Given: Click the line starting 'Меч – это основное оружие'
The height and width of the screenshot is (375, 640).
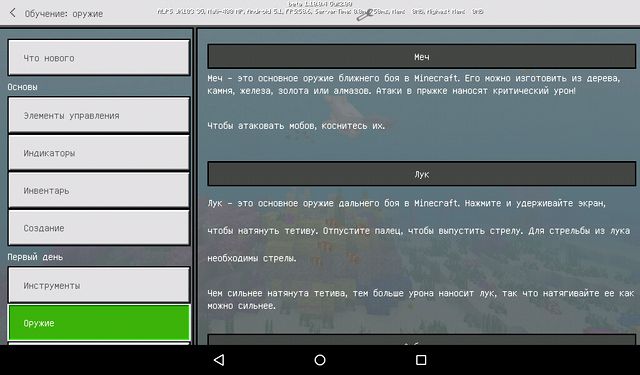Looking at the screenshot, I should [x=414, y=78].
